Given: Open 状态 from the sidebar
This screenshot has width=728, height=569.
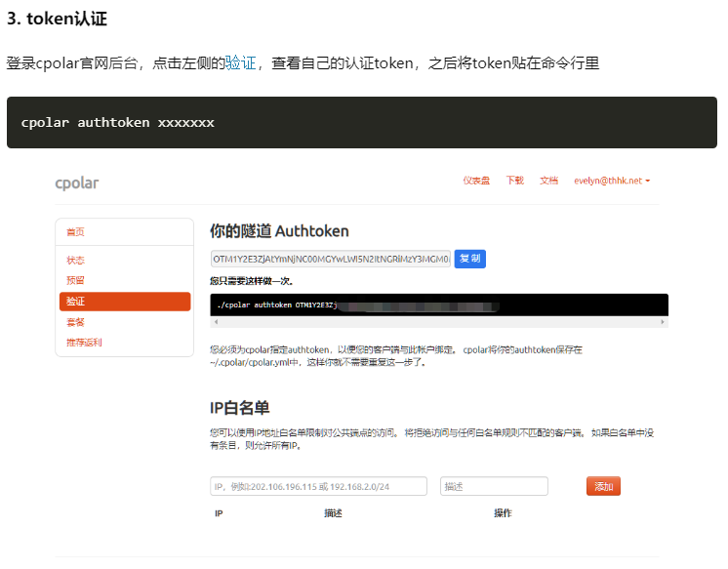Looking at the screenshot, I should (x=75, y=261).
